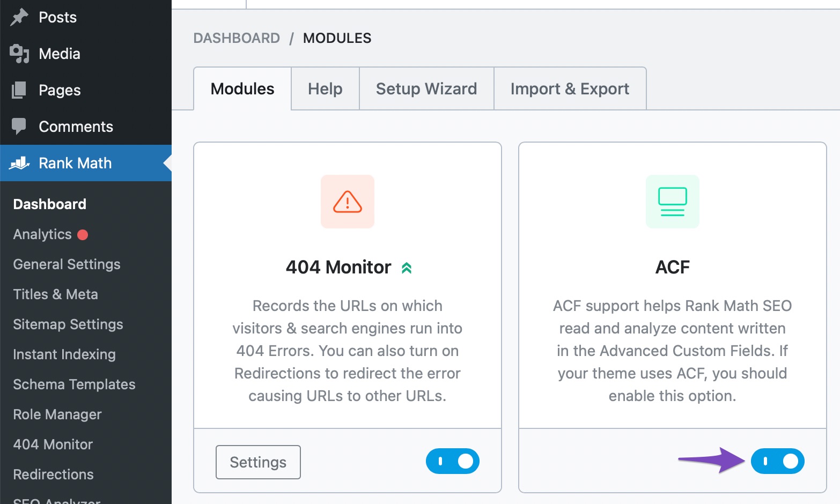Click the 404 Monitor description text

click(348, 351)
